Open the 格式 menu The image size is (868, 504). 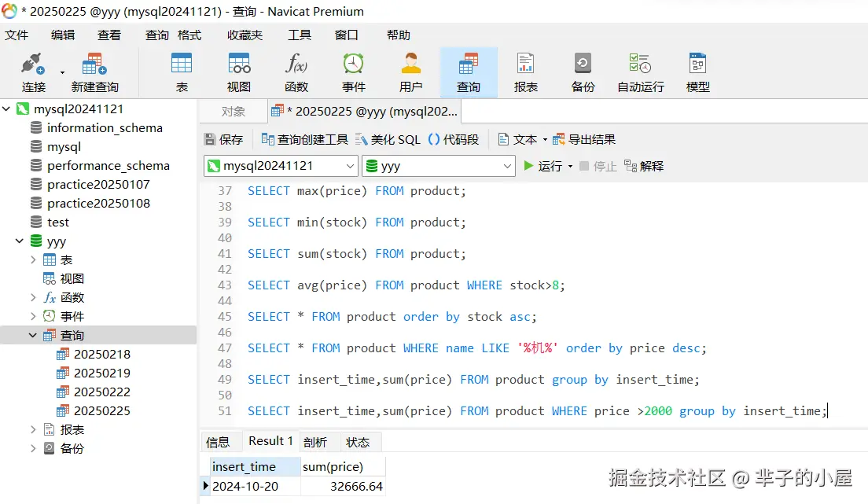coord(189,35)
